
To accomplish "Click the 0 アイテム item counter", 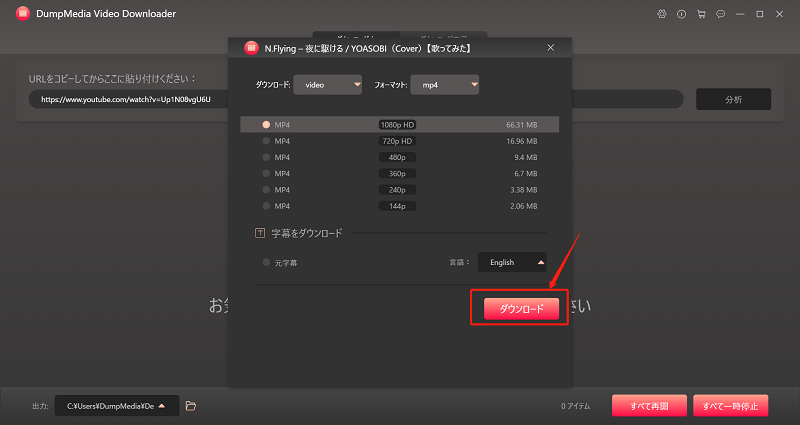I will [x=576, y=406].
